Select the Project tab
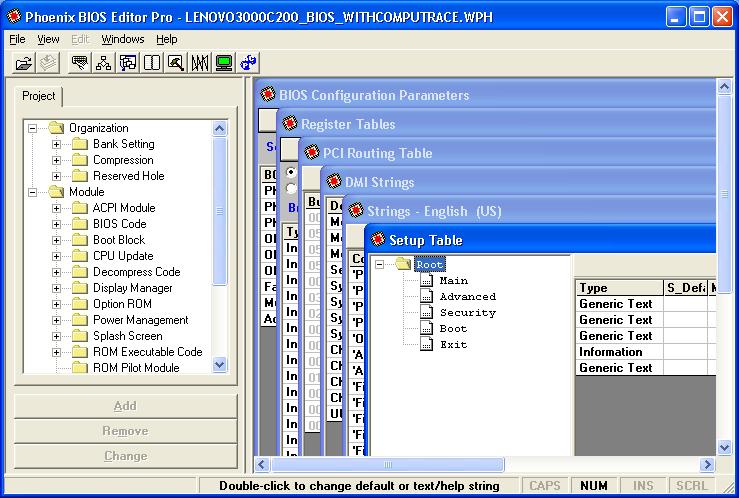This screenshot has height=498, width=739. (39, 96)
